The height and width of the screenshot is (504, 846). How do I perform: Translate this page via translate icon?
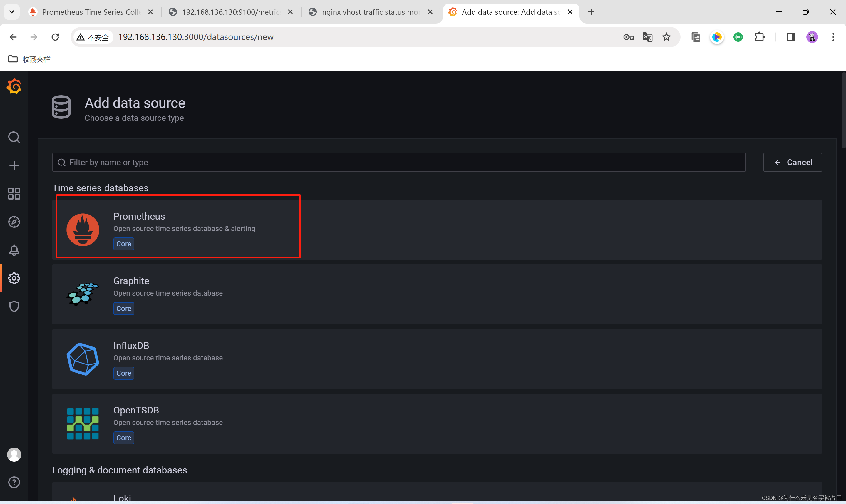pyautogui.click(x=647, y=37)
